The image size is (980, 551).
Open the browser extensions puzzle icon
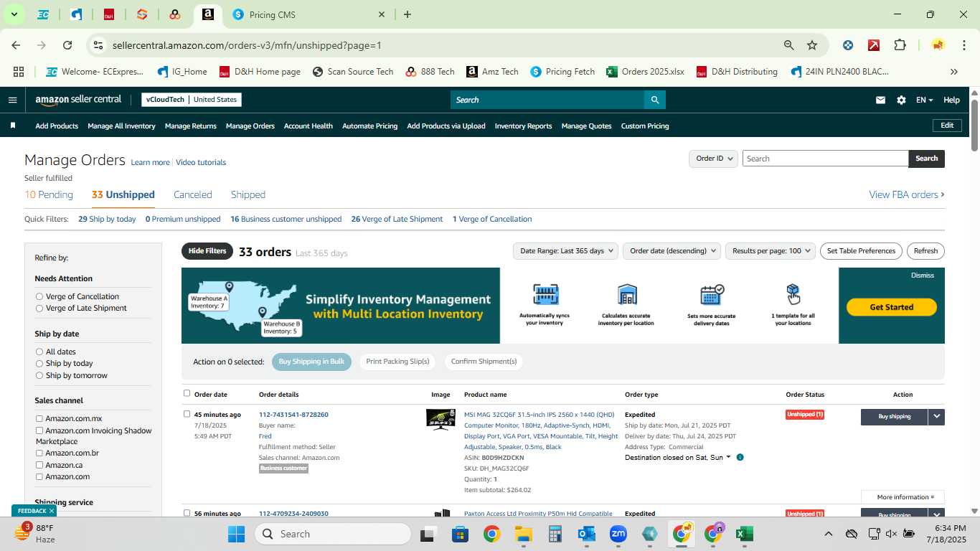pos(900,45)
